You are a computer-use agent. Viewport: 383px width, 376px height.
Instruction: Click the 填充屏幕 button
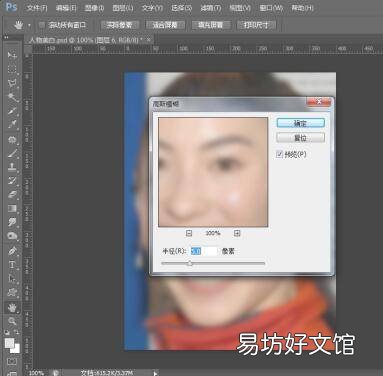click(x=210, y=25)
